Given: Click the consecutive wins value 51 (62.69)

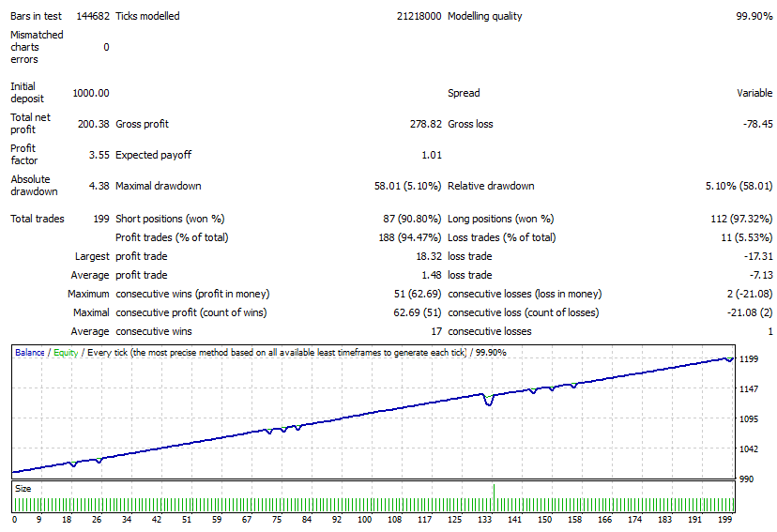Looking at the screenshot, I should click(x=418, y=294).
